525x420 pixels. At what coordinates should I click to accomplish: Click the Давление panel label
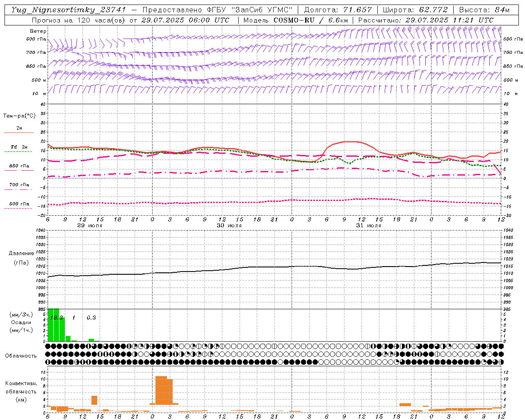coord(21,253)
